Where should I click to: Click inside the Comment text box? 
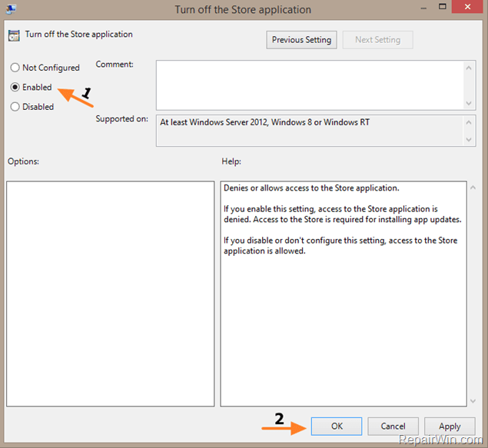coord(310,85)
